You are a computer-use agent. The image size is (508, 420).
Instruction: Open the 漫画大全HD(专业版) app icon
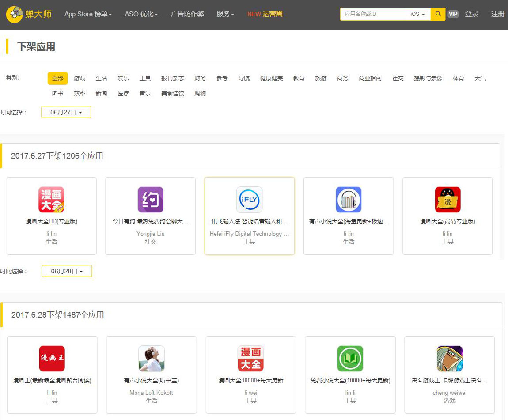coord(51,200)
